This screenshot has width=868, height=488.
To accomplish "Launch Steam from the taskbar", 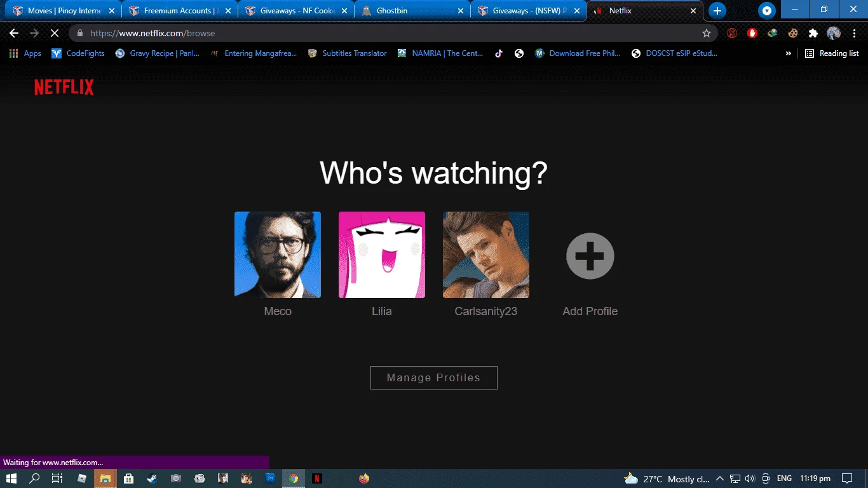I will point(153,478).
